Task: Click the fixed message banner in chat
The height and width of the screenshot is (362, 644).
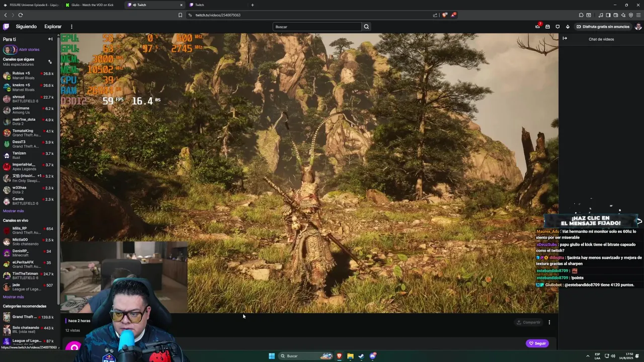Action: 591,220
